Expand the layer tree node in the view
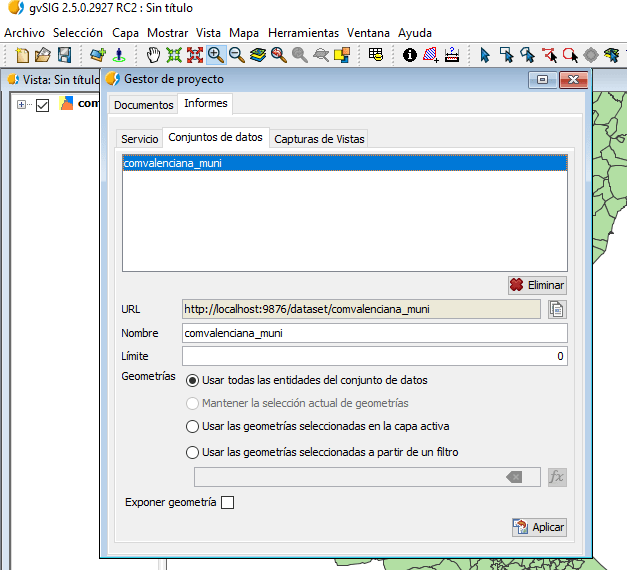Viewport: 627px width, 570px height. point(22,105)
